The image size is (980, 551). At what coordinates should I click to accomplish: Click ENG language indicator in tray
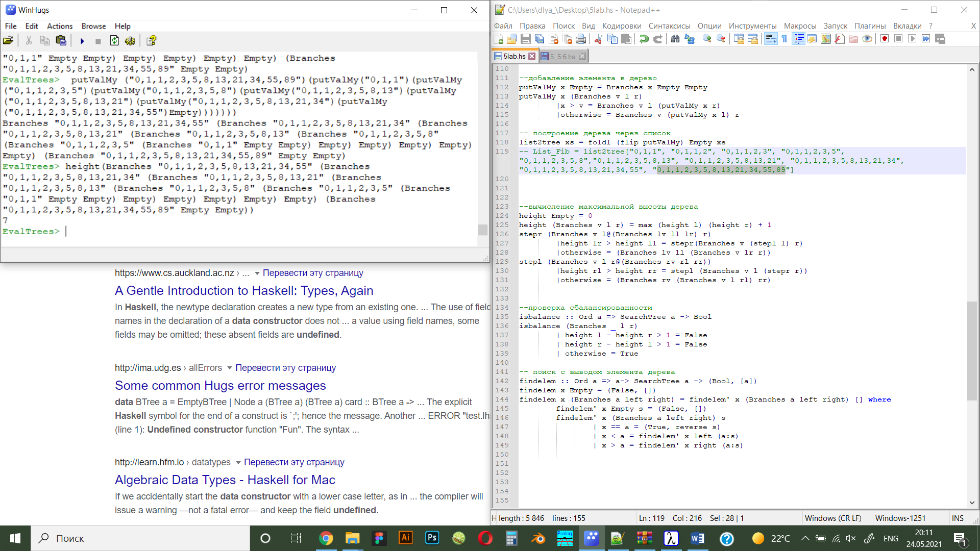[891, 538]
